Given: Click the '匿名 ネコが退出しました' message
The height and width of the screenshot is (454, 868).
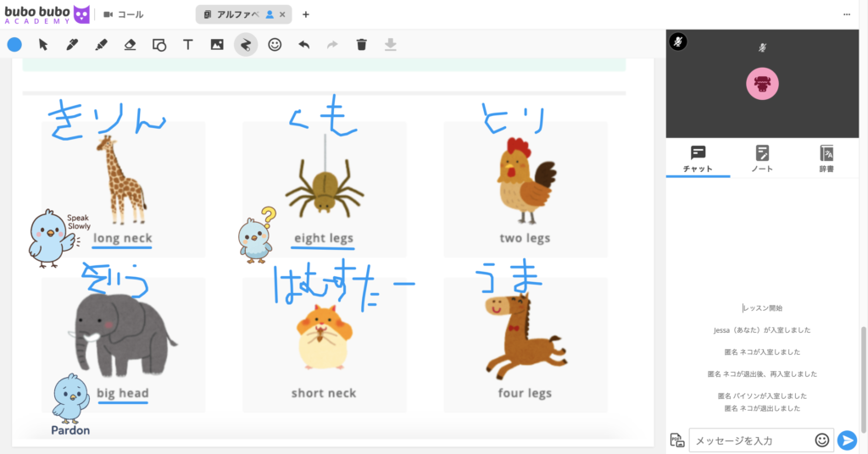Looking at the screenshot, I should pos(762,408).
